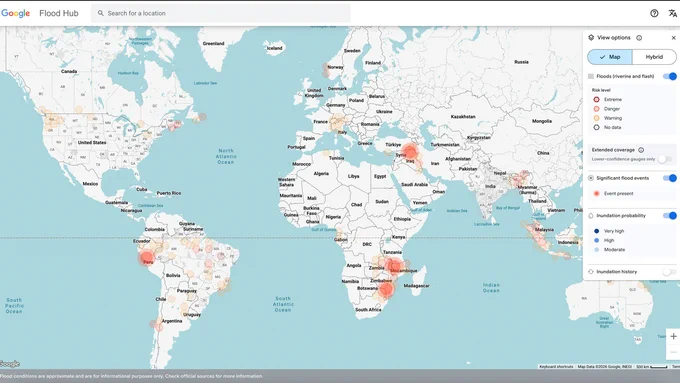Click the Search for a location field
Viewport: 680px width, 383px height.
tap(221, 13)
